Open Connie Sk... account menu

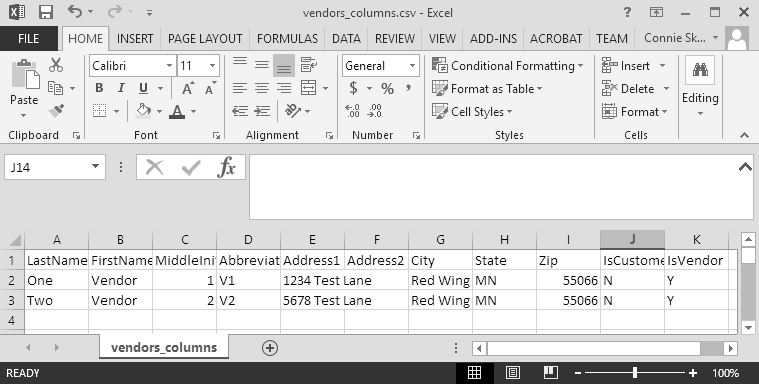pyautogui.click(x=681, y=38)
